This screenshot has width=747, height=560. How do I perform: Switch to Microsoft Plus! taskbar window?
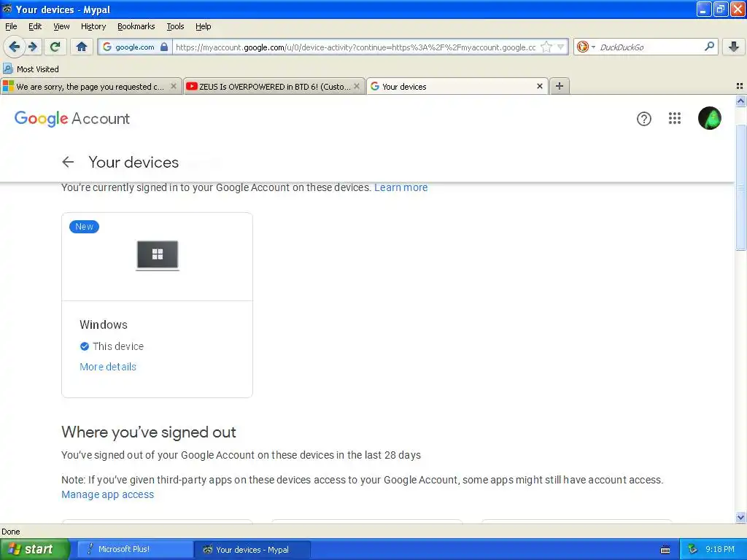click(x=135, y=549)
